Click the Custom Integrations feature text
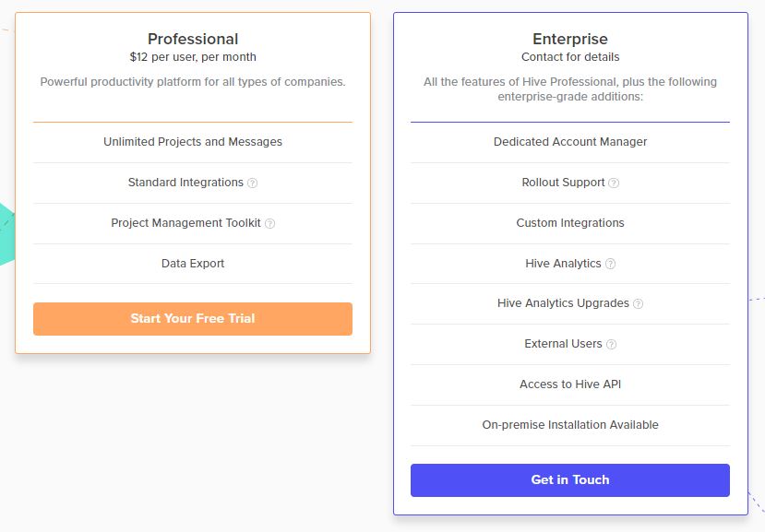This screenshot has width=765, height=532. [x=570, y=223]
